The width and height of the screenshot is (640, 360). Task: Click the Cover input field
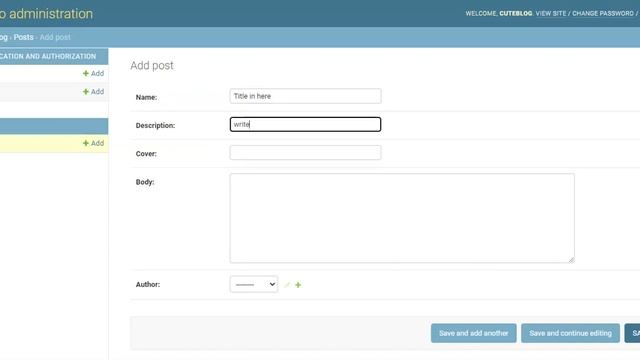[x=305, y=153]
